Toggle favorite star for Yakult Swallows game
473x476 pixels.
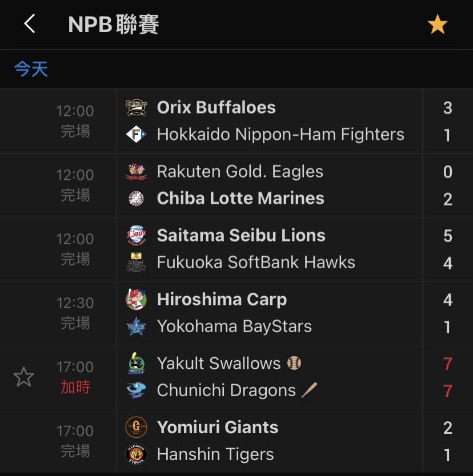[23, 377]
